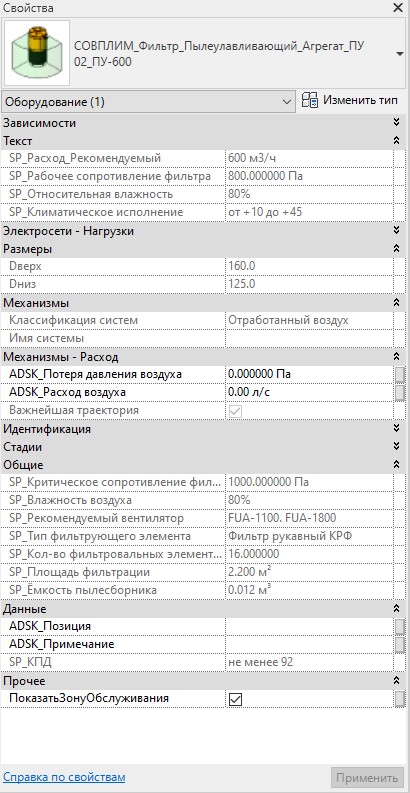Click the SP_Площадь фильтрации parameter name
Screen dimensions: 410x793
click(x=79, y=572)
